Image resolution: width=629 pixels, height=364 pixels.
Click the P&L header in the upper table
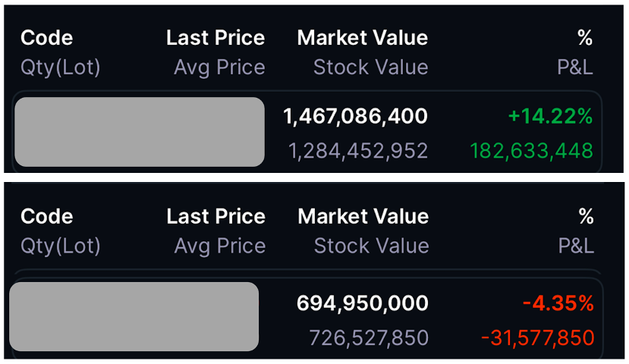click(x=574, y=67)
